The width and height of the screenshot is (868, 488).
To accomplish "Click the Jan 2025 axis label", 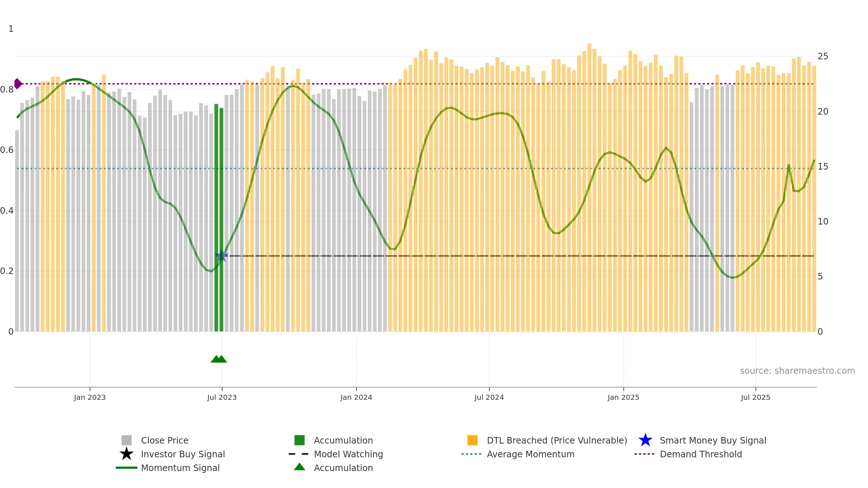I will coord(624,397).
